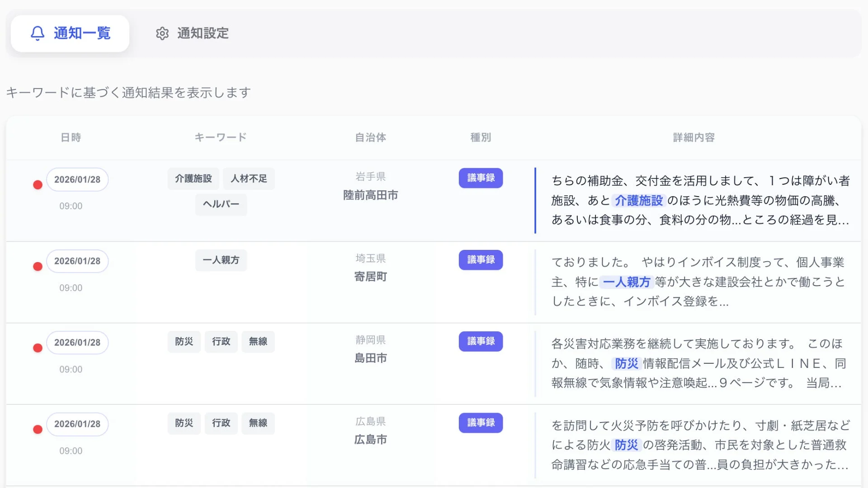868x488 pixels.
Task: Click the 介護施設 keyword tag
Action: 193,178
